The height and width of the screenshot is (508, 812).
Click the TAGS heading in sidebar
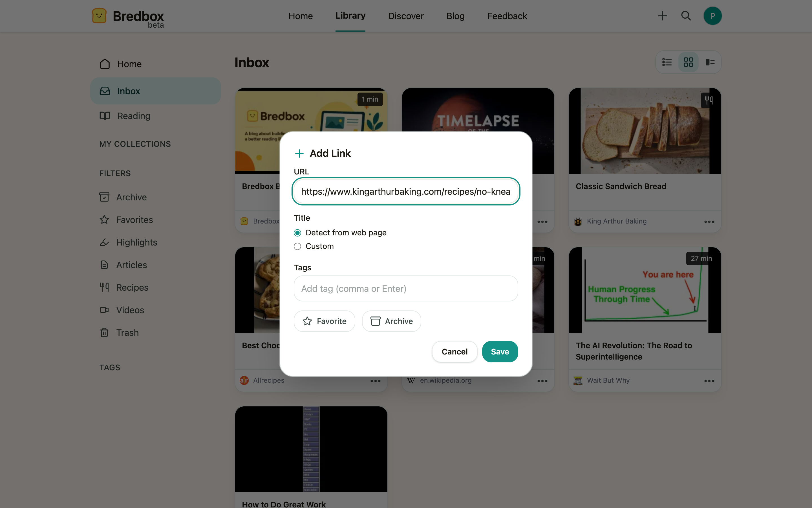click(x=110, y=367)
